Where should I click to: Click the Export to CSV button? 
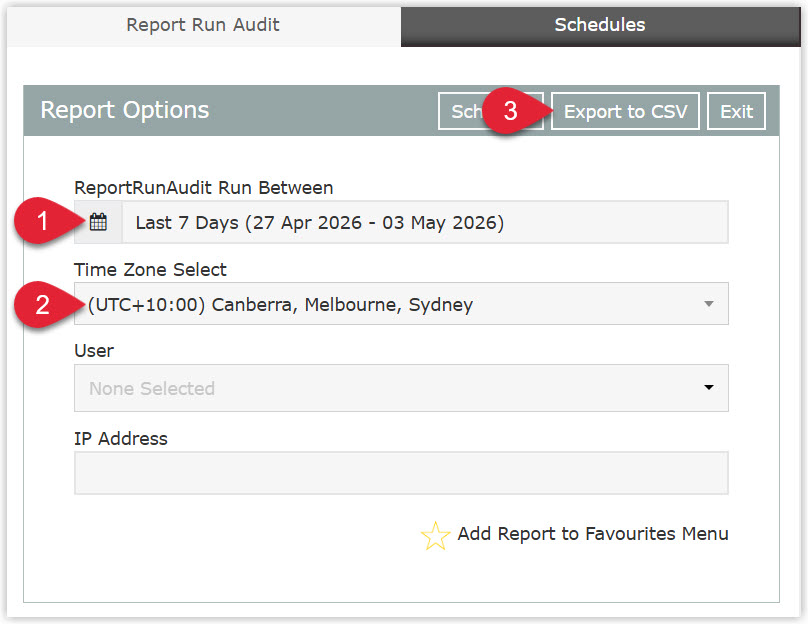tap(625, 111)
